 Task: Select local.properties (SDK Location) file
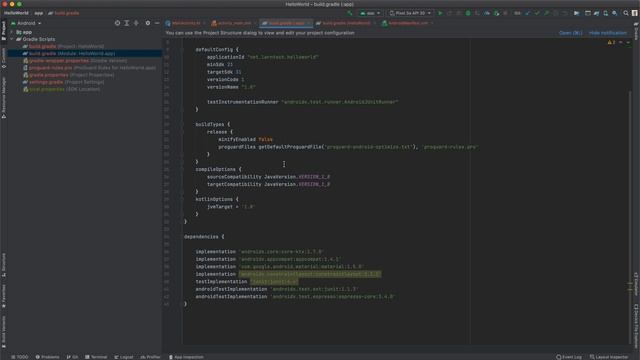click(85, 89)
